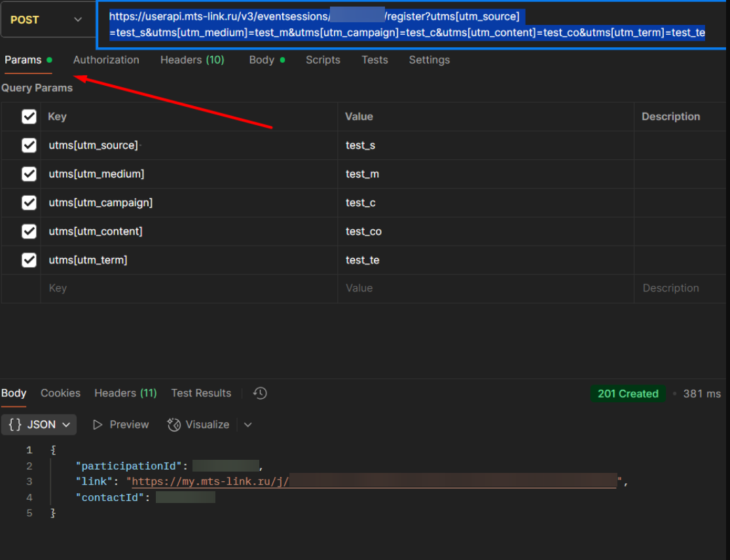Click the utms[utm_campaign] key cell
The height and width of the screenshot is (560, 730).
click(189, 202)
